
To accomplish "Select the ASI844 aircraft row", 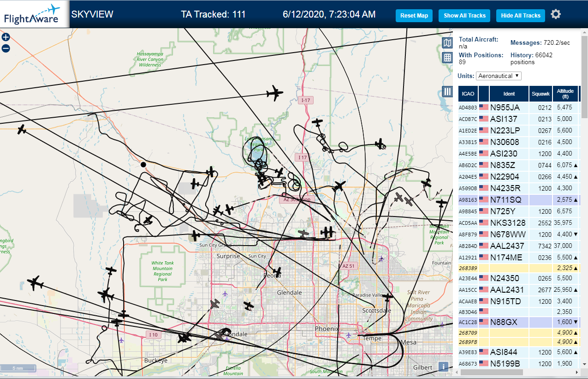I will [519, 352].
